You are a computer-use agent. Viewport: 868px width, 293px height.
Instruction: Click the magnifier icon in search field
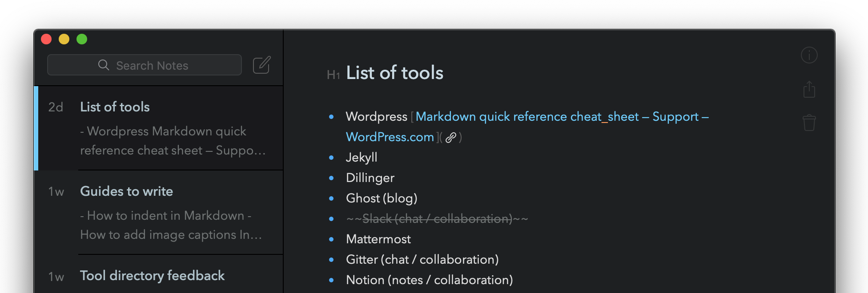tap(104, 65)
